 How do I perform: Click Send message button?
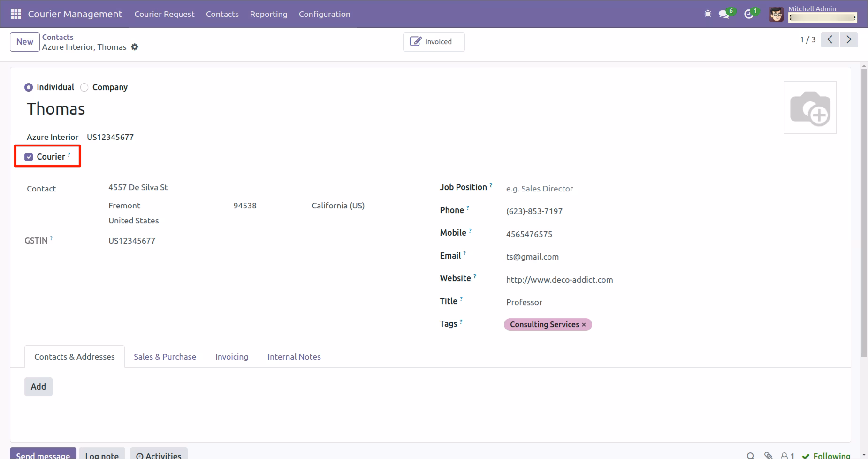tap(43, 453)
